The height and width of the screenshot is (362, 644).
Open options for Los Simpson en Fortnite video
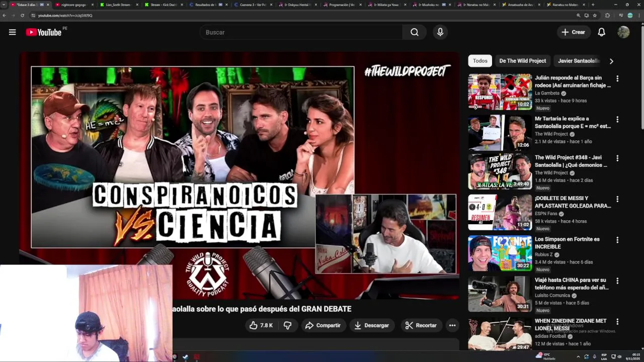pyautogui.click(x=617, y=240)
